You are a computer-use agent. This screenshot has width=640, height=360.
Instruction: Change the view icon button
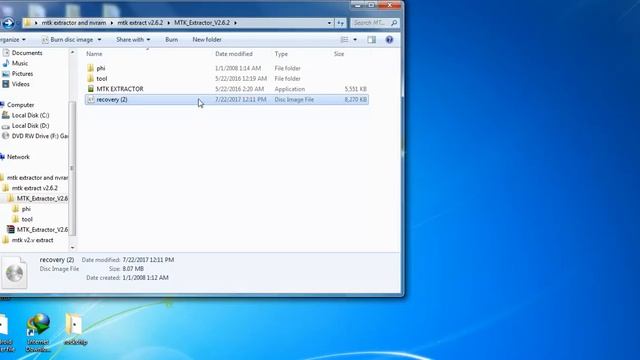tap(344, 40)
